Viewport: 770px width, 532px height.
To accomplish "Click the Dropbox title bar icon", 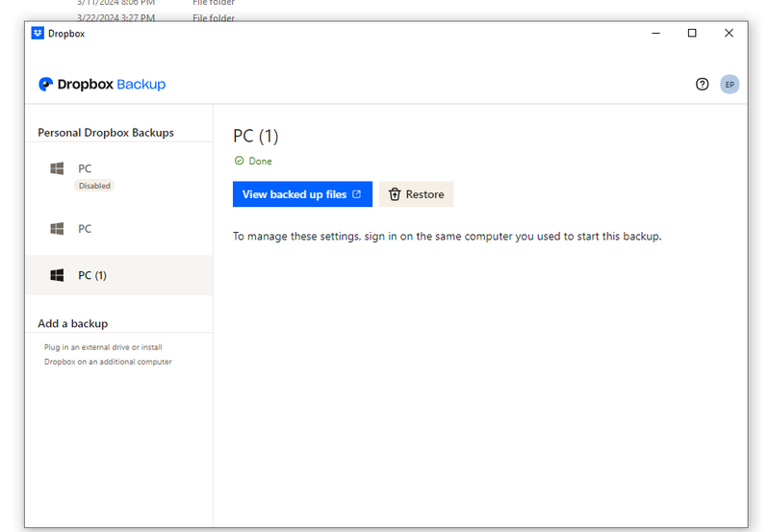I will (38, 34).
